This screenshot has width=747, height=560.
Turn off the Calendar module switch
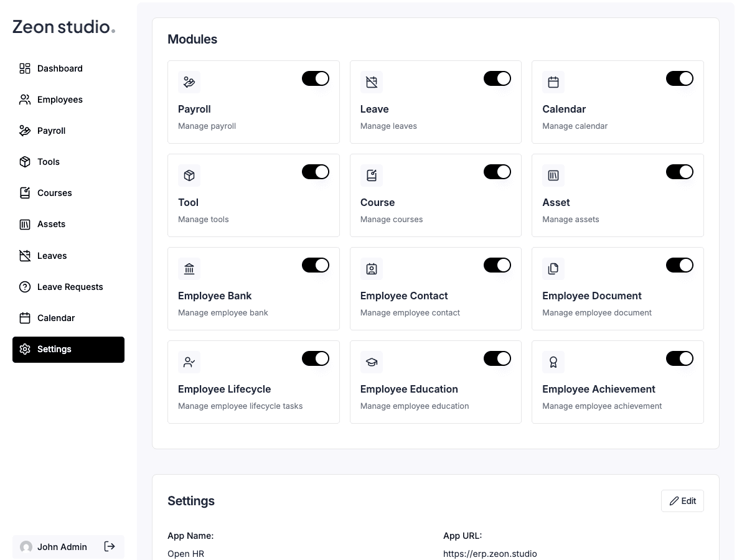point(680,78)
